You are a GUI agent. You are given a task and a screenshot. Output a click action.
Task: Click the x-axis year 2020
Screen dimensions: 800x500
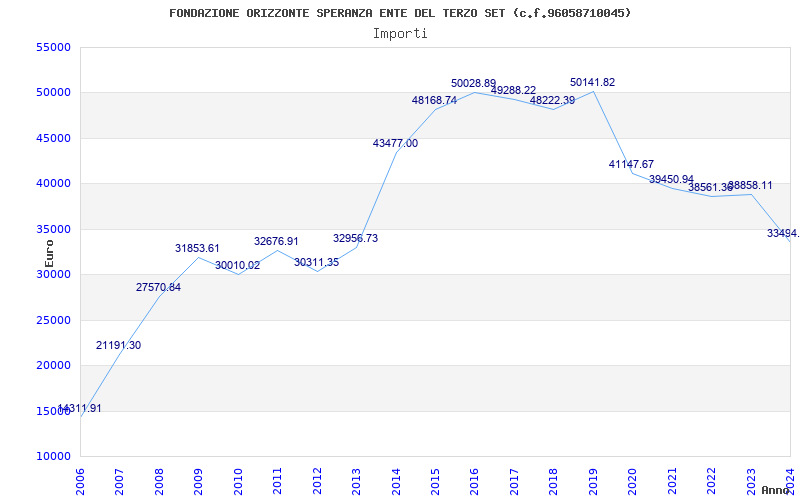click(x=633, y=482)
